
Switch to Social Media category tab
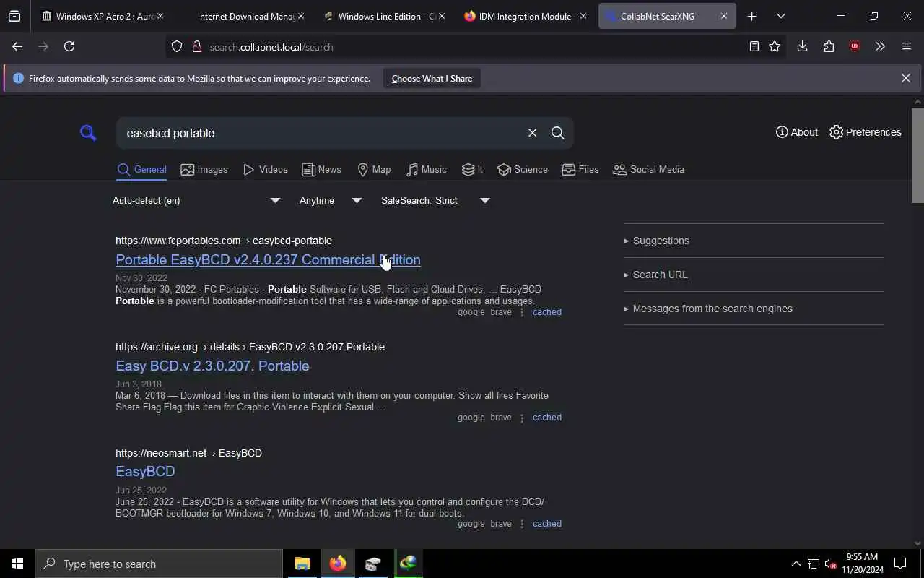tap(648, 170)
